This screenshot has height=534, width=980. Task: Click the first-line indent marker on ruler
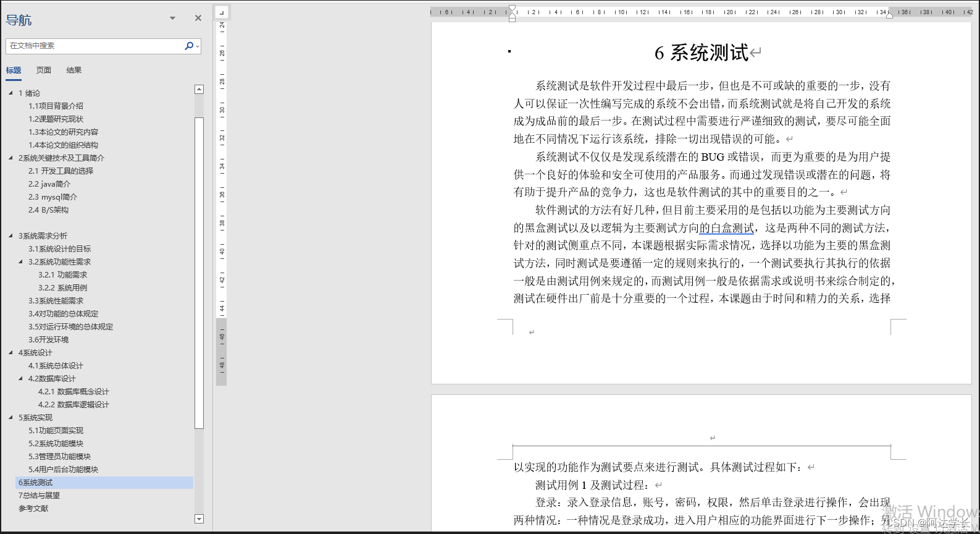click(x=512, y=8)
